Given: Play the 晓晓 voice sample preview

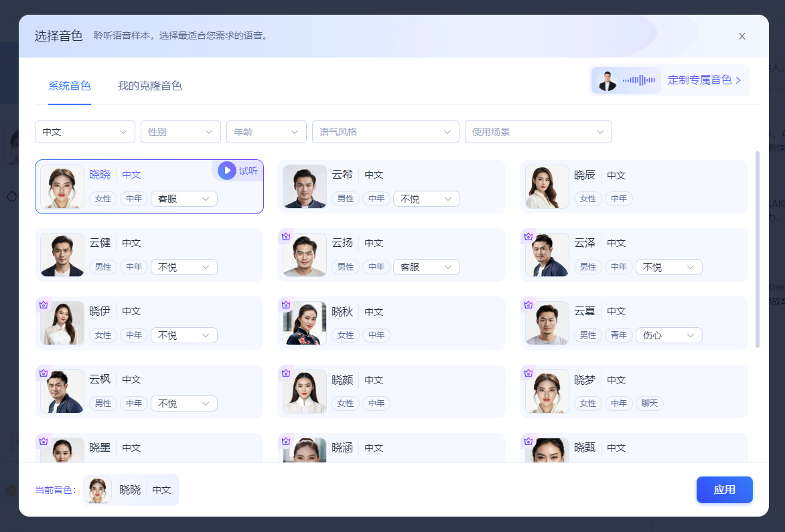Looking at the screenshot, I should pyautogui.click(x=227, y=171).
